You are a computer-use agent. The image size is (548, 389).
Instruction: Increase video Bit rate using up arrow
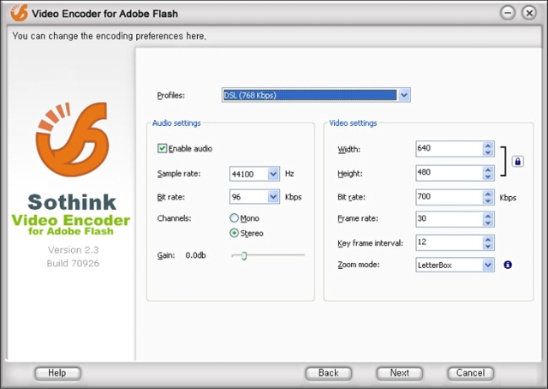click(488, 193)
